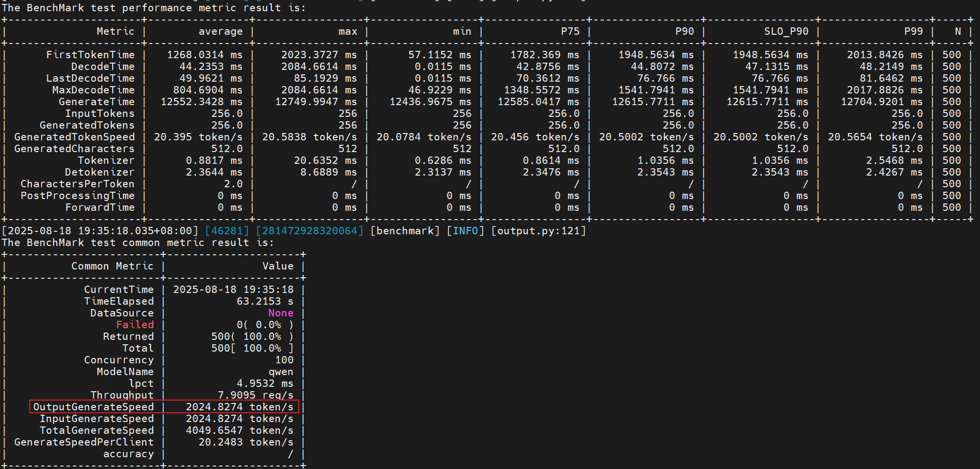
Task: Select the CurrentTime row label
Action: pos(119,290)
